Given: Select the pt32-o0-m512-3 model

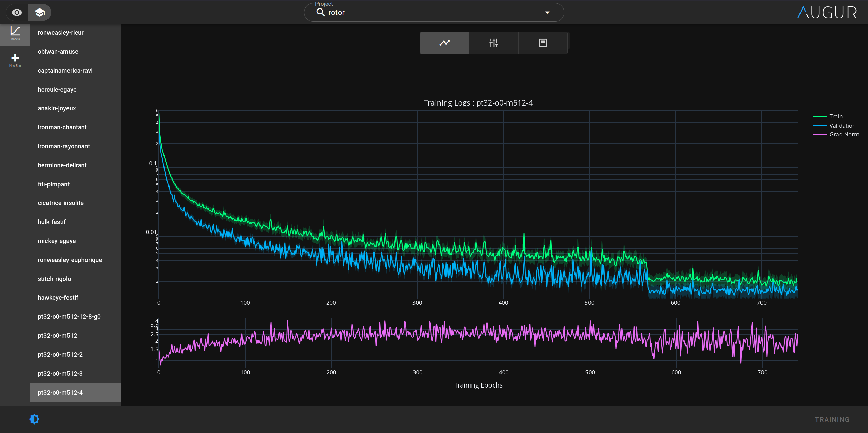Looking at the screenshot, I should click(60, 373).
